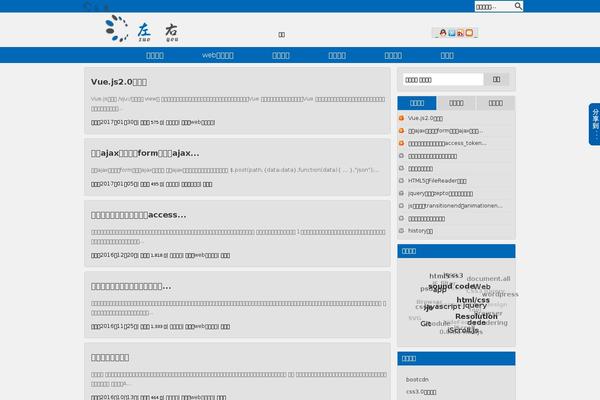This screenshot has width=600, height=400.
Task: Open the floating share side tab
Action: pos(594,124)
